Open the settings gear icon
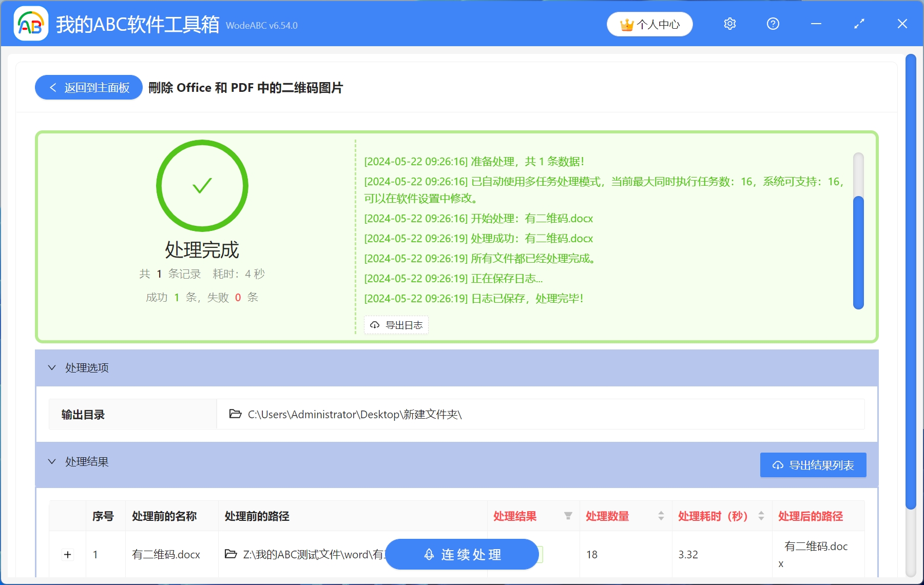Image resolution: width=924 pixels, height=585 pixels. pyautogui.click(x=729, y=24)
